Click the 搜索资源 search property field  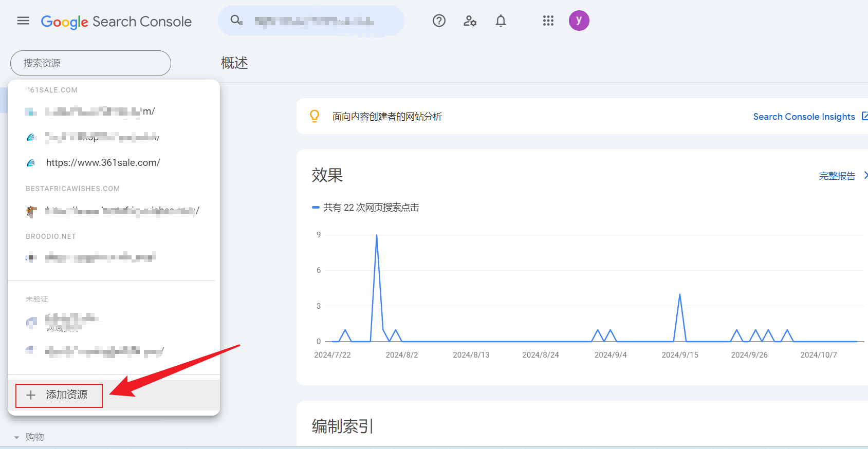(90, 63)
